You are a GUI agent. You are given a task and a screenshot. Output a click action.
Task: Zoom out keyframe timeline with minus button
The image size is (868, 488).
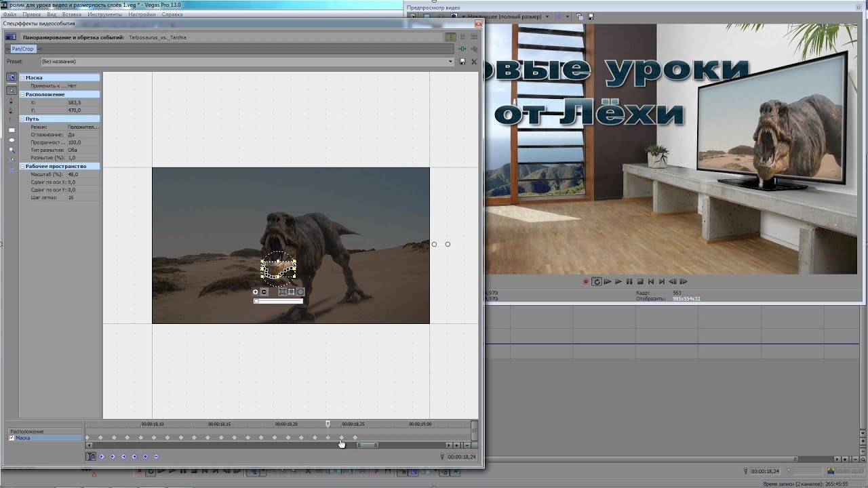tap(467, 445)
